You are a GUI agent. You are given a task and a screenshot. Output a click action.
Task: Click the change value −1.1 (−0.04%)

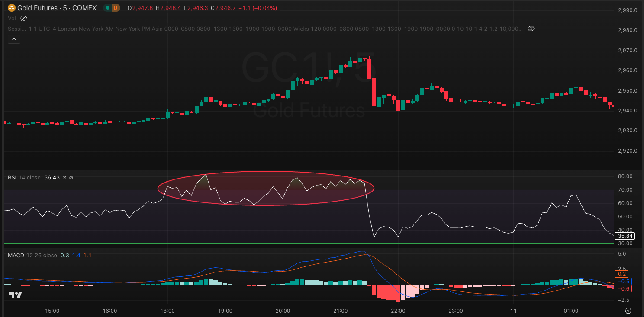point(258,8)
